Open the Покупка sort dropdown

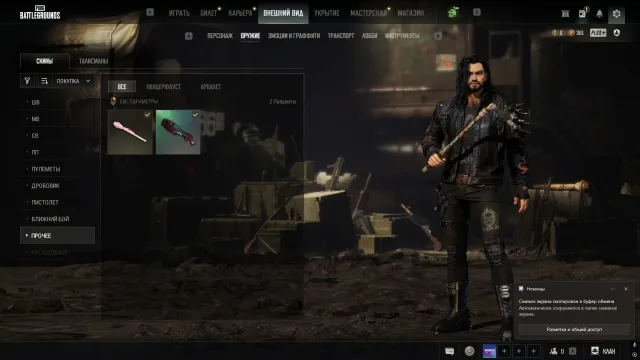[x=73, y=81]
